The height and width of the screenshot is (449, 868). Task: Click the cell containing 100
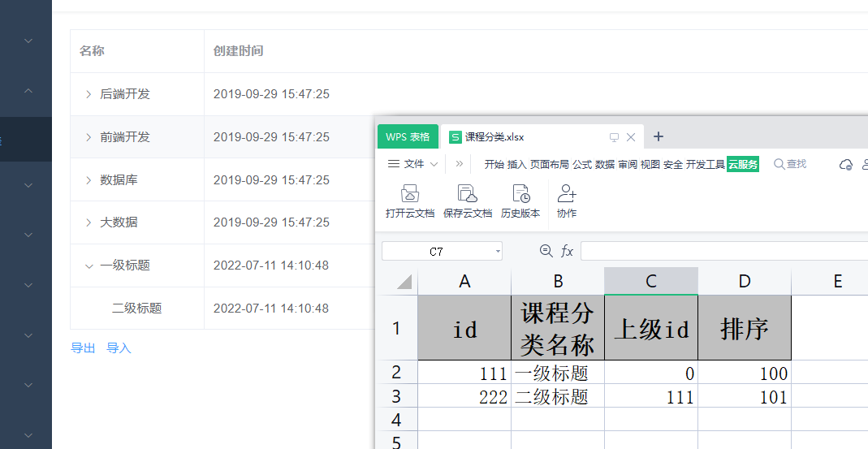coord(745,373)
